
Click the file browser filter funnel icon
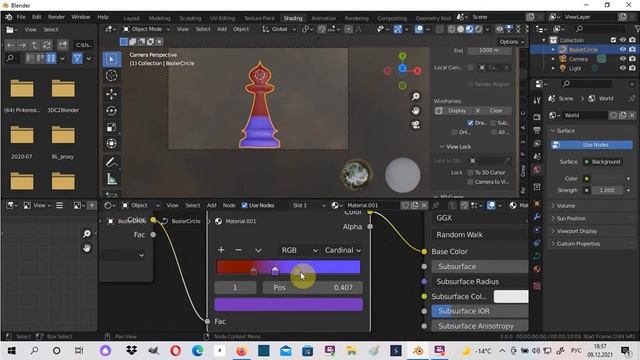click(77, 58)
